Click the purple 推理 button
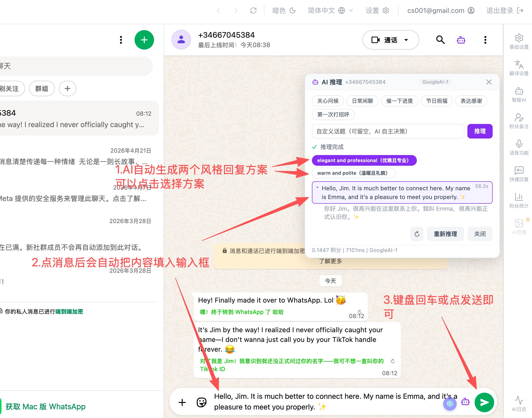532x418 pixels. pos(480,131)
